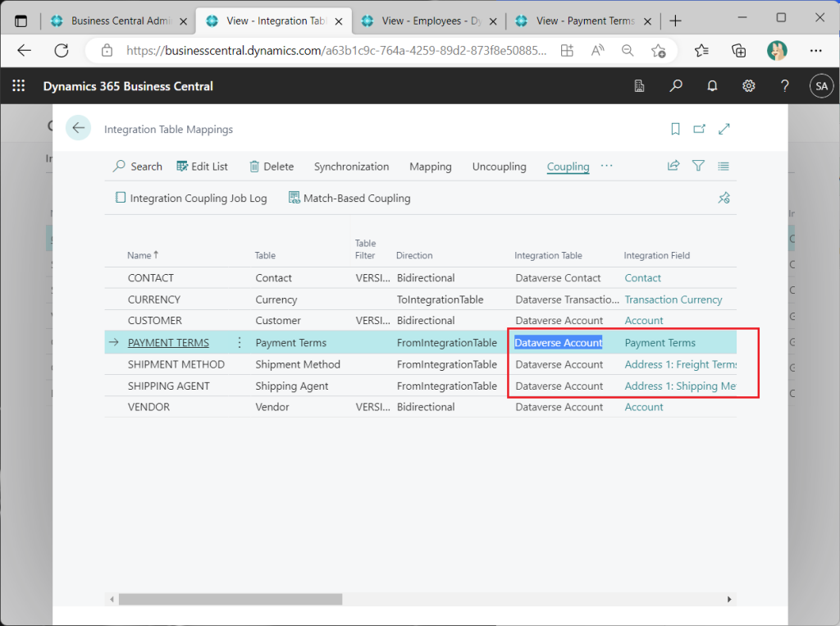Image resolution: width=840 pixels, height=626 pixels.
Task: Click Address 1: Shipping Method link
Action: tap(680, 386)
